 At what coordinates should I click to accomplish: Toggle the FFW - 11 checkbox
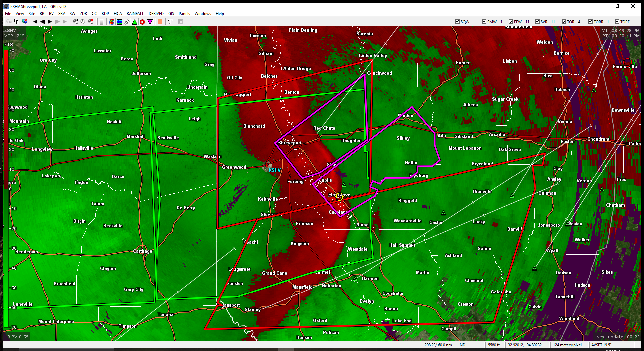pyautogui.click(x=511, y=22)
